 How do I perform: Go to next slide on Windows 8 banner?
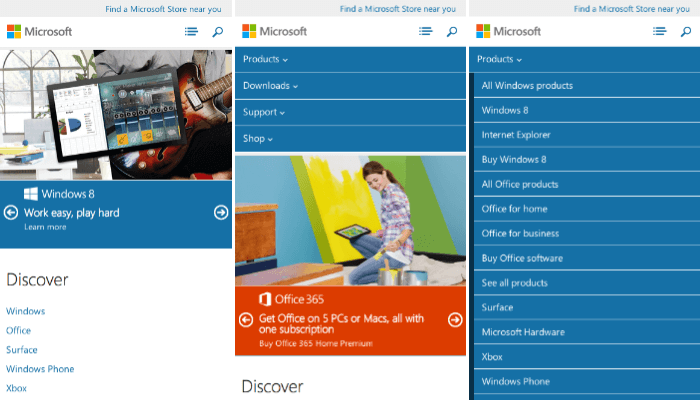tap(221, 212)
